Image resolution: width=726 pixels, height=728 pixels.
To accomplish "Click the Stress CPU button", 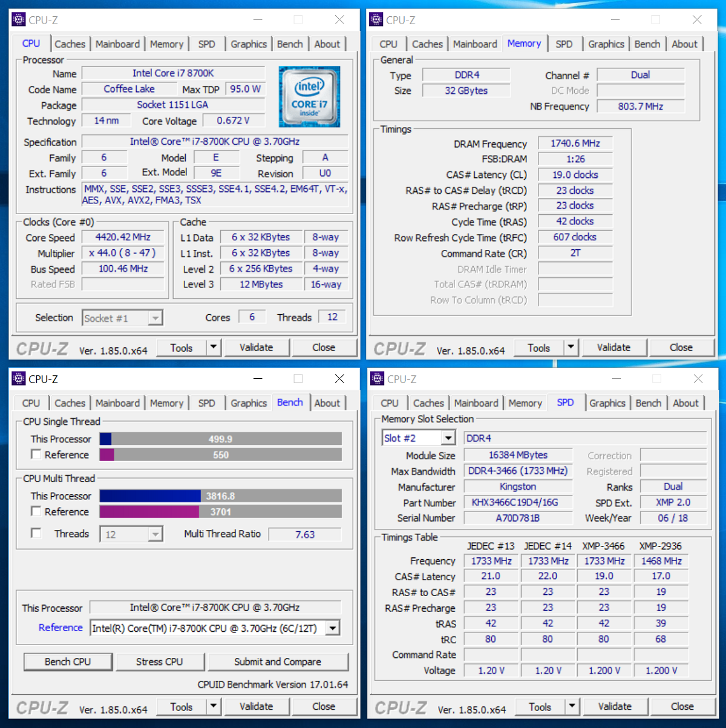I will tap(159, 661).
